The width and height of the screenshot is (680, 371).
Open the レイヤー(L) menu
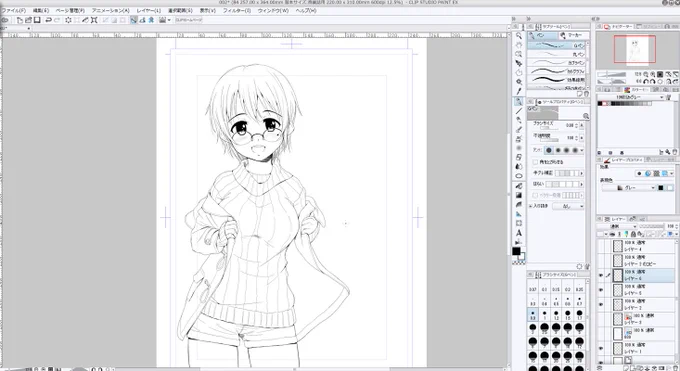coord(148,10)
